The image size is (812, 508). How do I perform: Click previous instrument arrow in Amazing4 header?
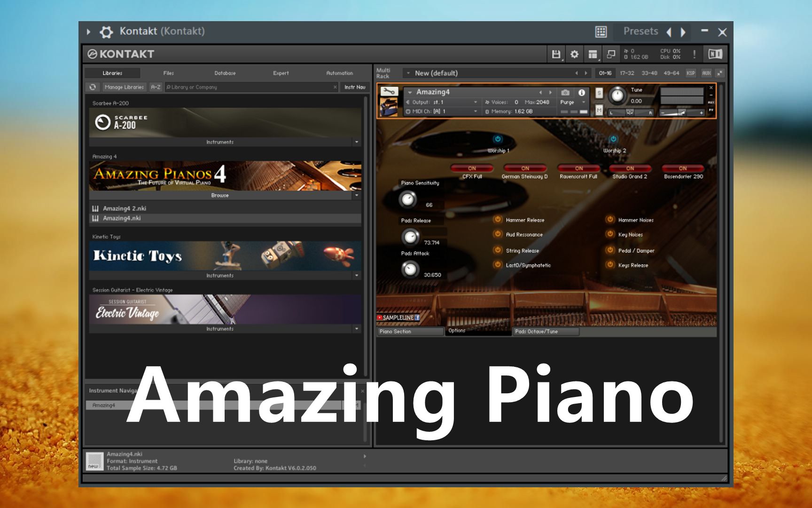[540, 93]
